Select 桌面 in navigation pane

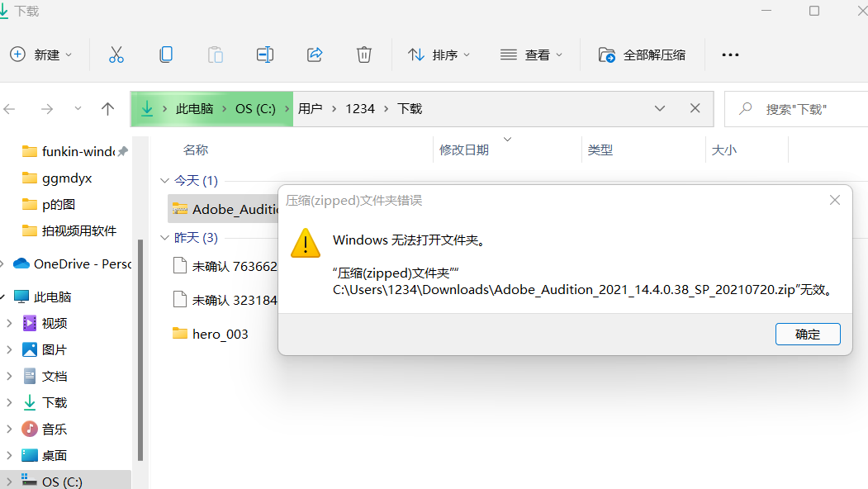(x=45, y=456)
